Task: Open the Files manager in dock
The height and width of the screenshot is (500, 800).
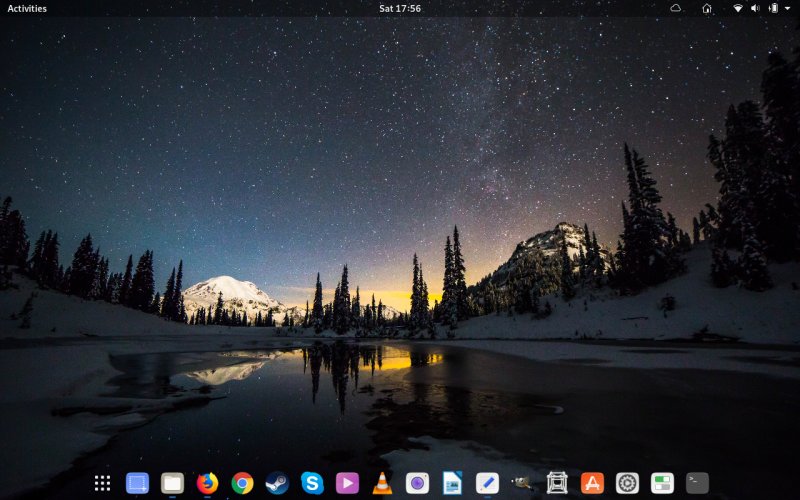Action: pos(172,483)
